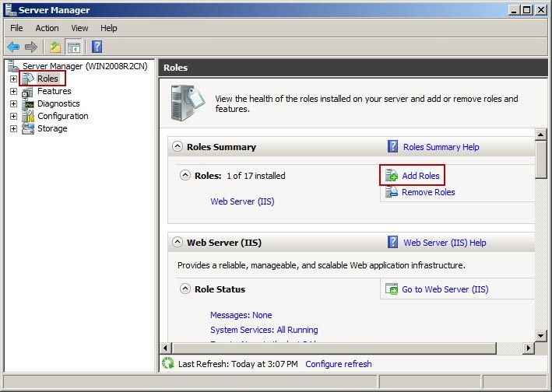The width and height of the screenshot is (552, 392).
Task: Collapse the Roles Summary section
Action: tap(178, 146)
